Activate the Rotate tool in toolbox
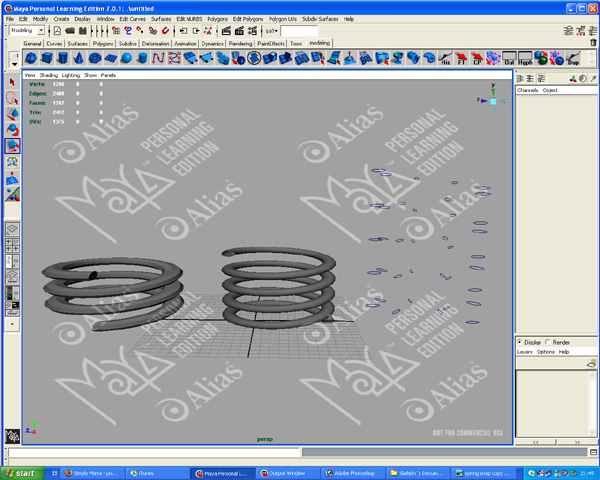 tap(12, 130)
